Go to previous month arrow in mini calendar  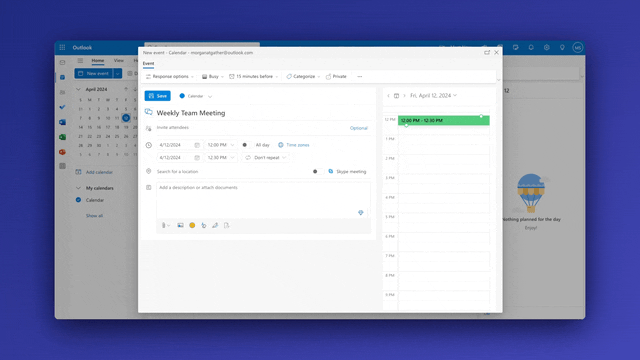click(x=126, y=89)
